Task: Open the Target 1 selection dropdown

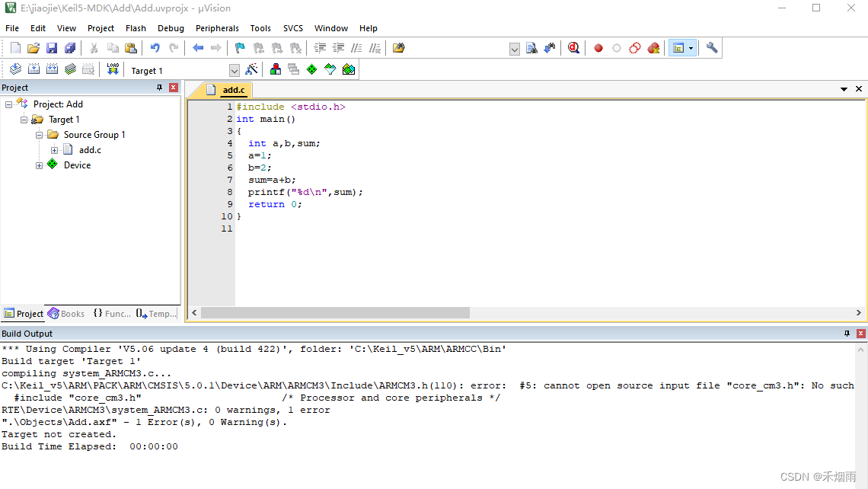Action: [x=235, y=70]
